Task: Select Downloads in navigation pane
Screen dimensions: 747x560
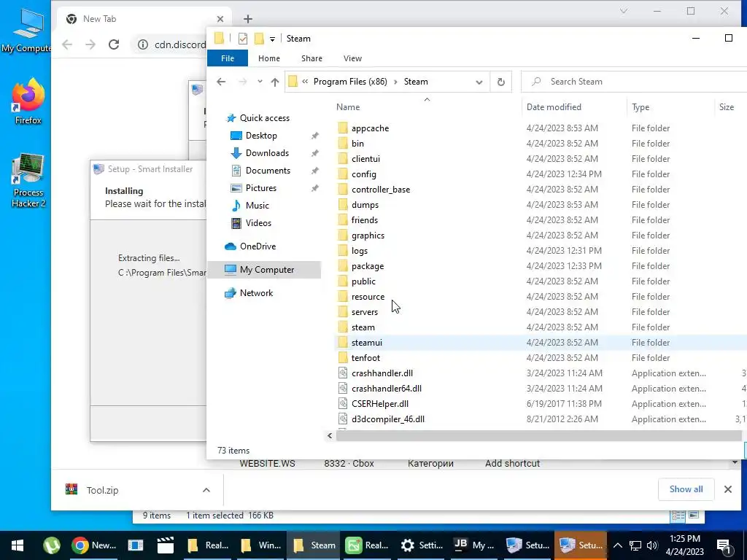Action: pos(267,153)
